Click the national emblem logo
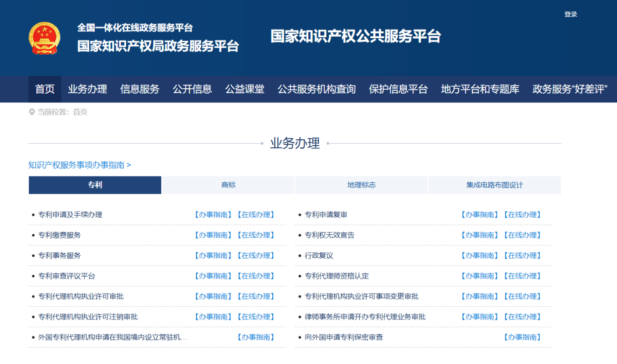The height and width of the screenshot is (364, 617). click(x=44, y=38)
